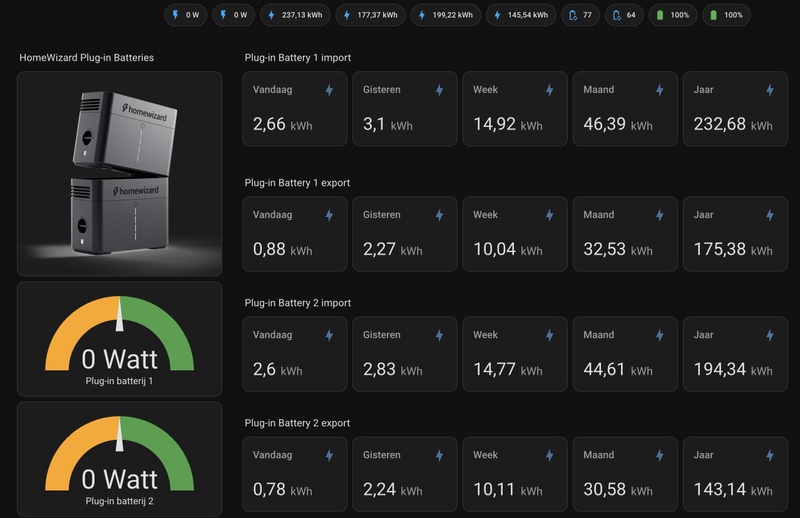Viewport: 800px width, 518px height.
Task: Click the Plug-in Battery 2 export heading
Action: pyautogui.click(x=297, y=423)
